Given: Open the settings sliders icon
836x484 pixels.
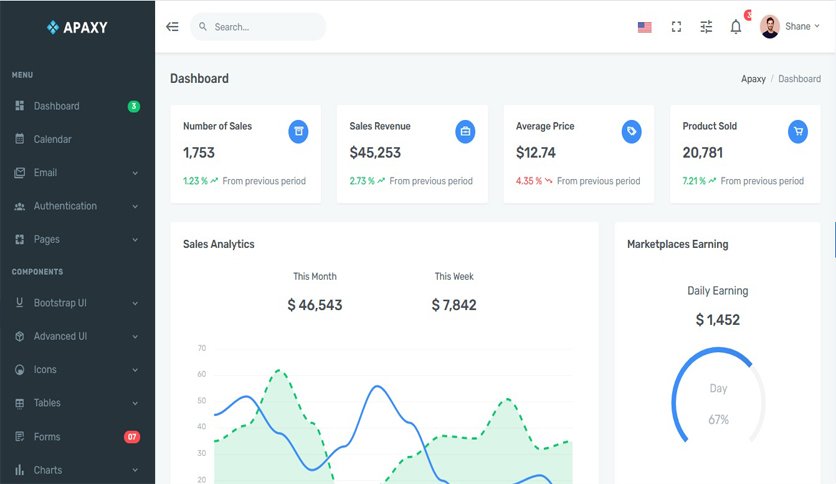Looking at the screenshot, I should [x=706, y=27].
